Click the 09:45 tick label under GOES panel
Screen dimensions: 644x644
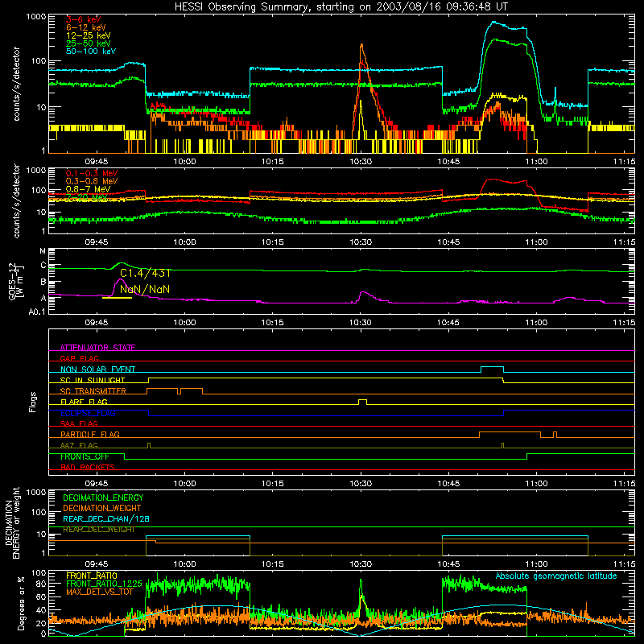[x=97, y=323]
